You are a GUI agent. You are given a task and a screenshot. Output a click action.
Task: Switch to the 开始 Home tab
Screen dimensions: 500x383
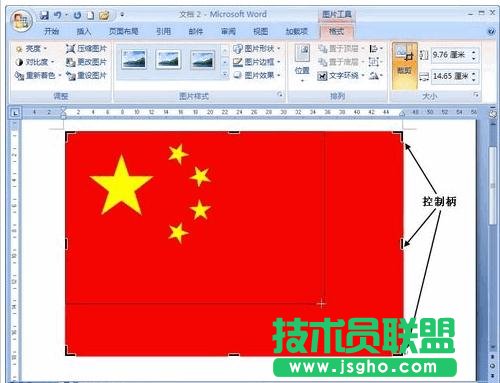click(52, 31)
